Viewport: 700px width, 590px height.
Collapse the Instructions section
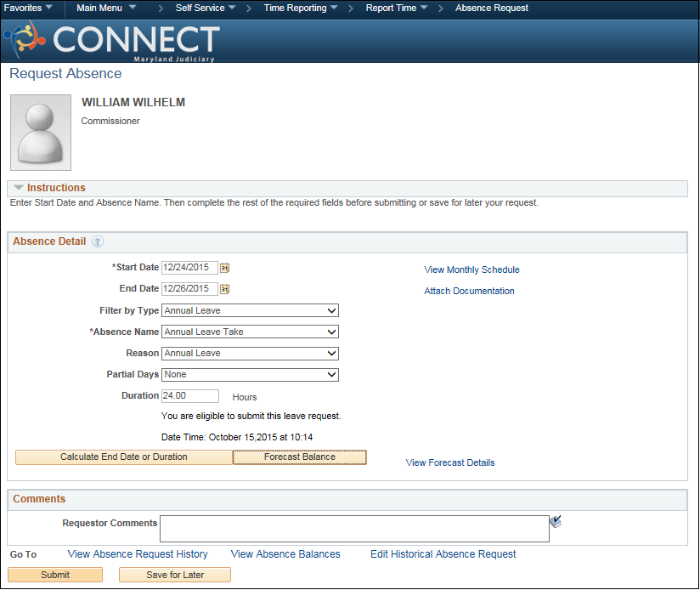tap(19, 188)
